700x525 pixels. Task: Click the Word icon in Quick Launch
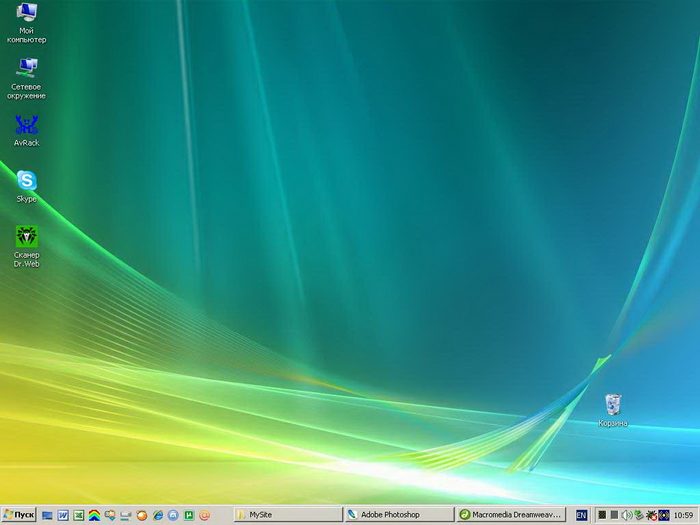[62, 515]
